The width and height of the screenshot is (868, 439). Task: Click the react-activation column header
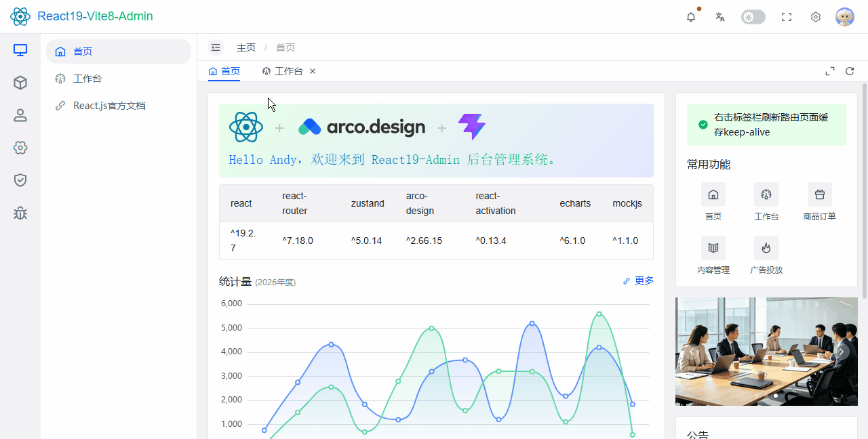[507, 203]
